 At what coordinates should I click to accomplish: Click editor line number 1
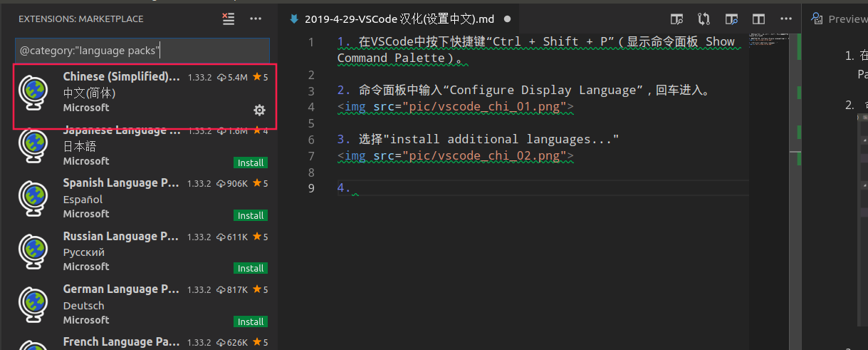point(310,42)
